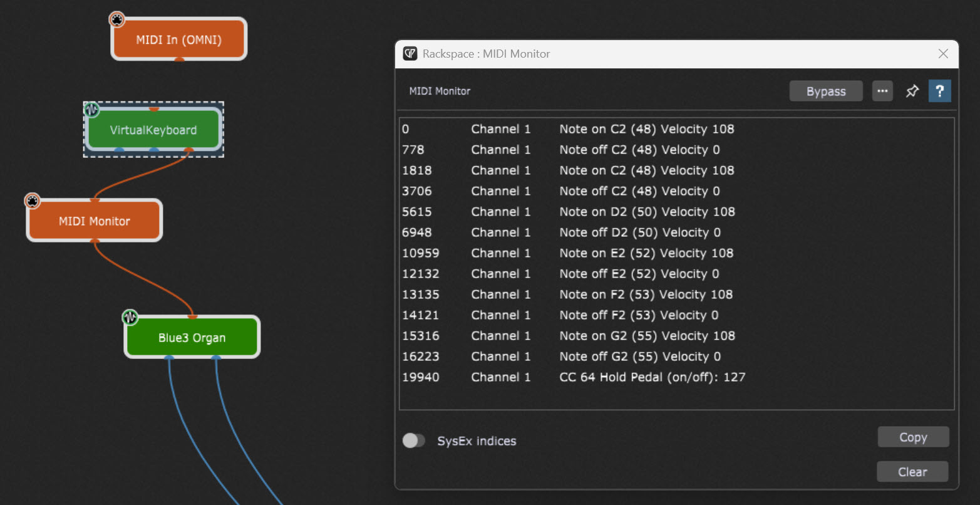
Task: Select the Blue3 Organ plugin block
Action: tap(192, 338)
